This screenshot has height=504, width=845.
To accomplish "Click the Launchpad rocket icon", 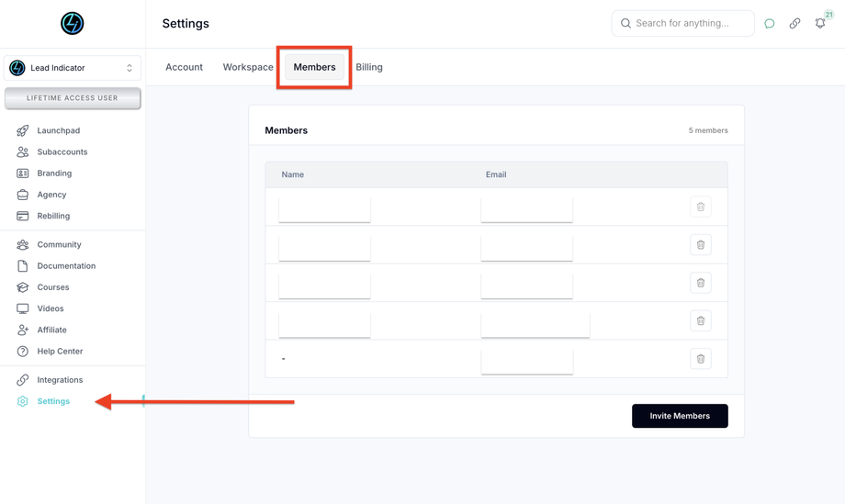I will pos(23,130).
